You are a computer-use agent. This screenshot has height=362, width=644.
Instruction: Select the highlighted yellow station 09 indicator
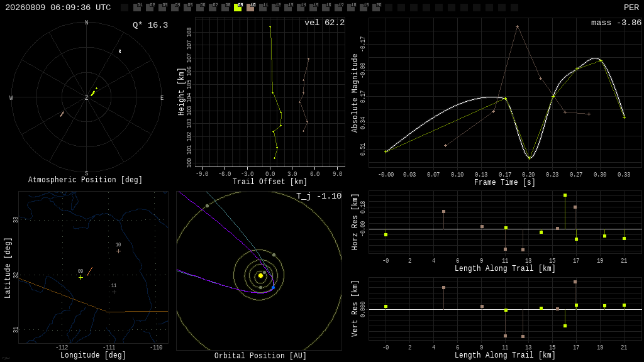(238, 8)
